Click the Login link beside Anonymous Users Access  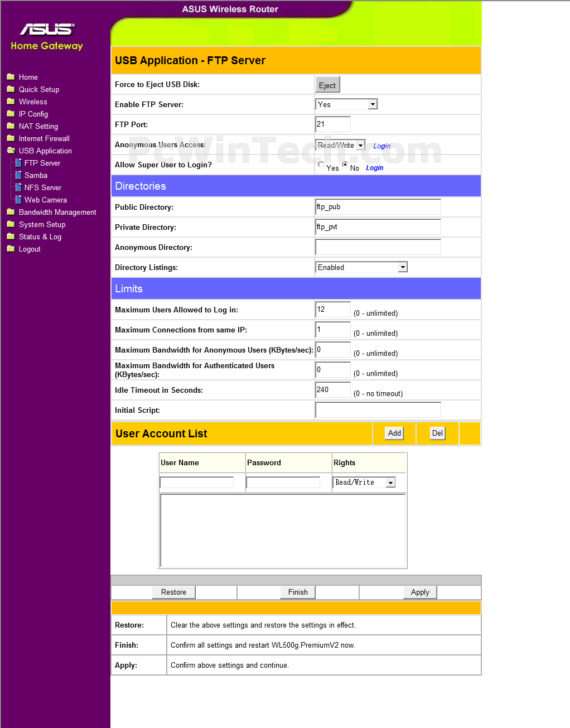pos(382,146)
